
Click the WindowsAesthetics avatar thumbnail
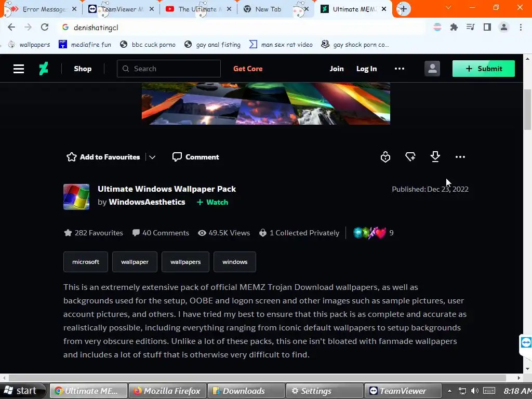(76, 197)
